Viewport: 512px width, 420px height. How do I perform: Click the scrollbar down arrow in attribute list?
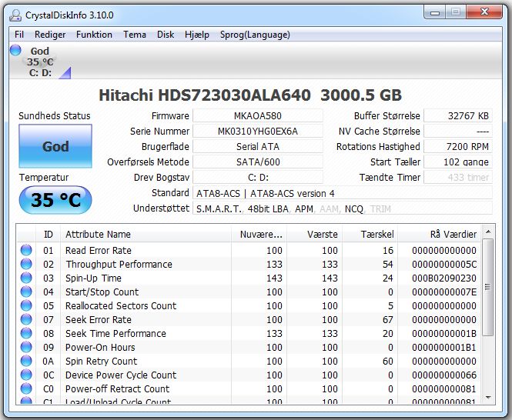point(487,398)
